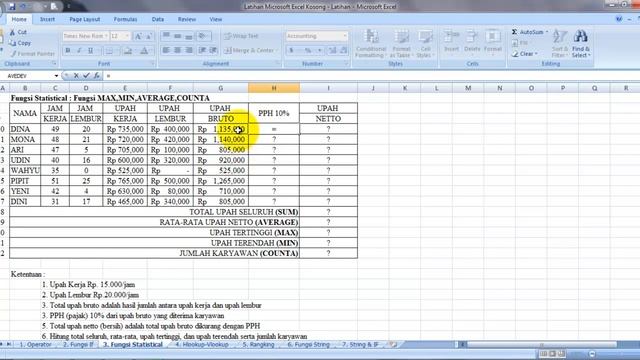Click Merge & Center
Image resolution: width=640 pixels, height=360 pixels.
(x=250, y=50)
